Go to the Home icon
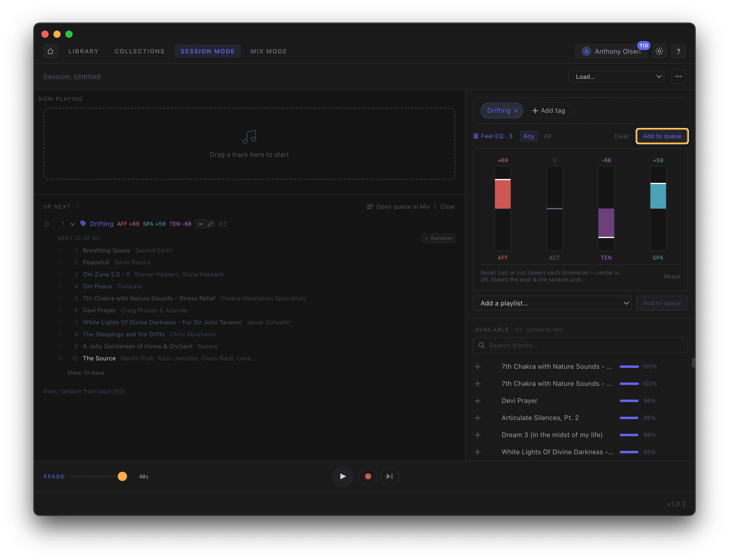 click(x=50, y=51)
